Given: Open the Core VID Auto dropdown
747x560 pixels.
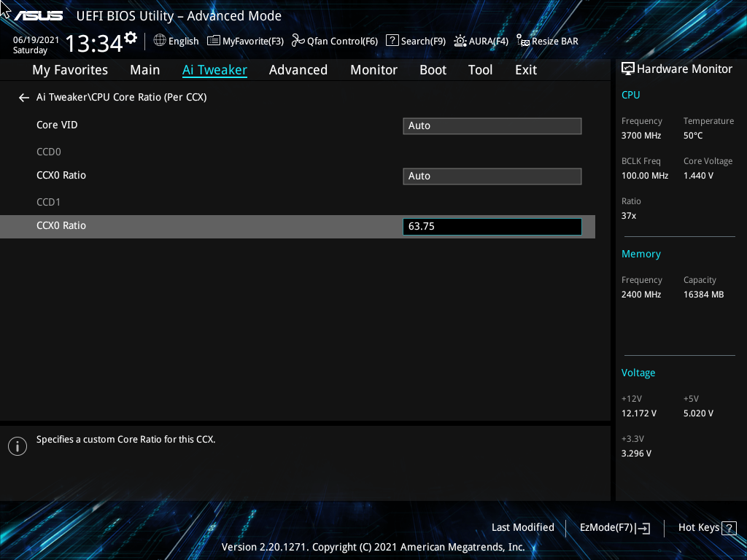Looking at the screenshot, I should click(492, 125).
